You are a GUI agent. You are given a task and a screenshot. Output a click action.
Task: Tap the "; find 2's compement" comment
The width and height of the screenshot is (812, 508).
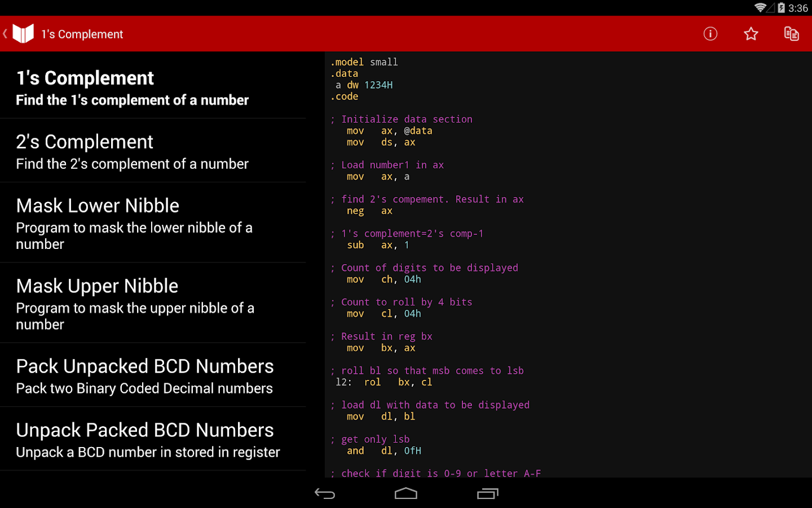point(427,199)
